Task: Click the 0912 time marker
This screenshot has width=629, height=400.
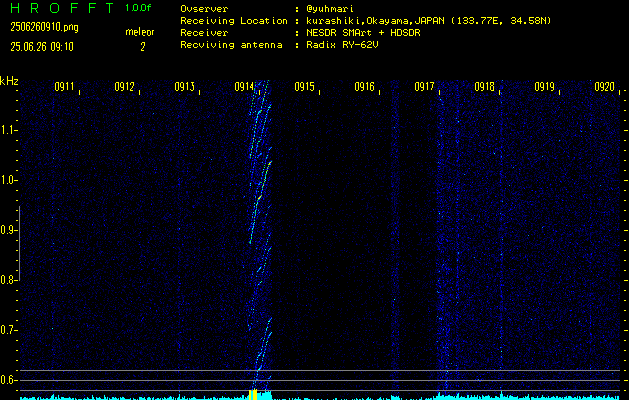Action: point(124,87)
